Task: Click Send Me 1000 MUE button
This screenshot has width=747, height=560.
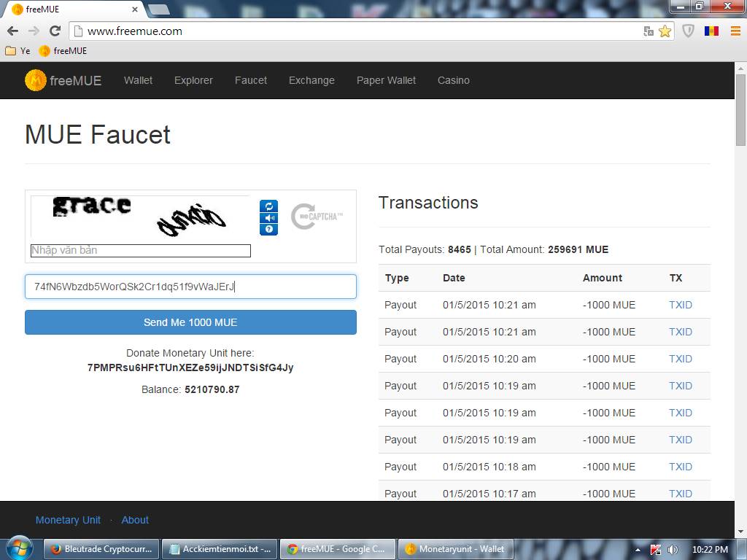Action: (x=190, y=322)
